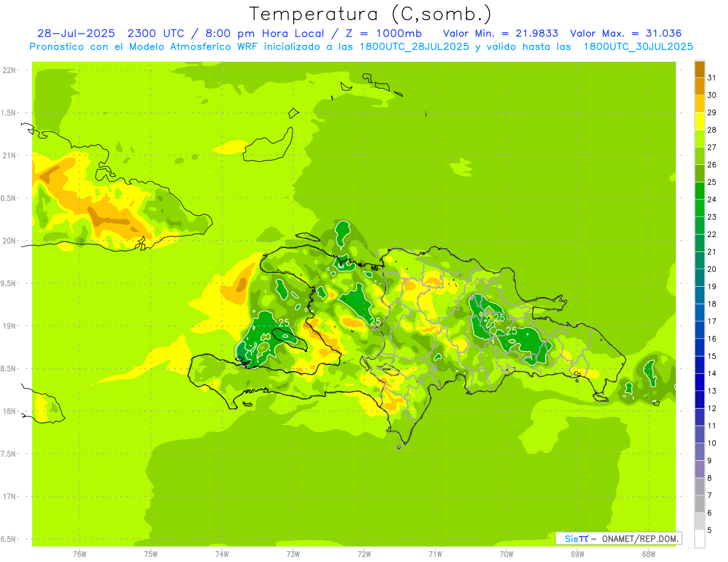
Task: Click the longitude label "71W"
Action: pos(435,554)
